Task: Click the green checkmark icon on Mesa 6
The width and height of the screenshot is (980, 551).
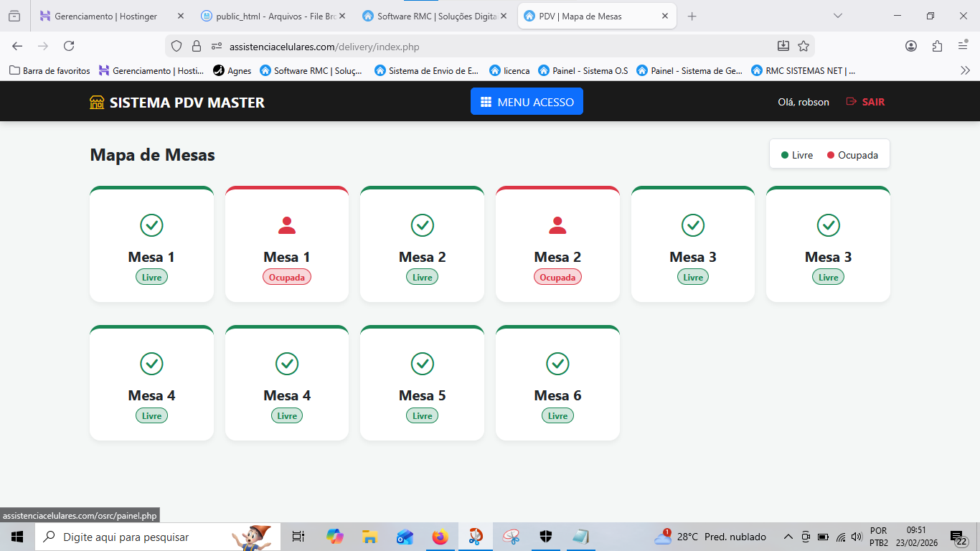Action: 557,364
